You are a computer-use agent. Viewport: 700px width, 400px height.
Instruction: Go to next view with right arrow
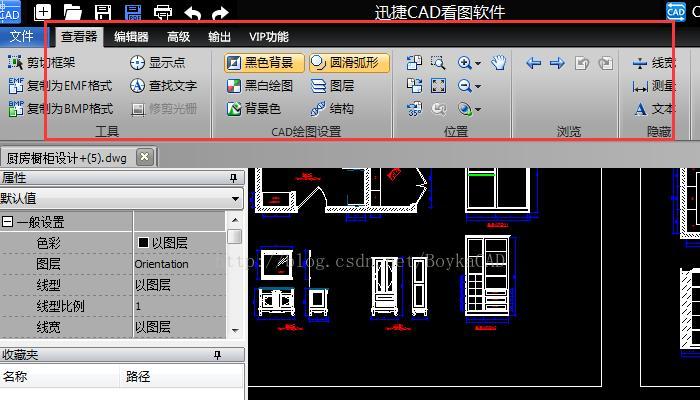coord(557,63)
